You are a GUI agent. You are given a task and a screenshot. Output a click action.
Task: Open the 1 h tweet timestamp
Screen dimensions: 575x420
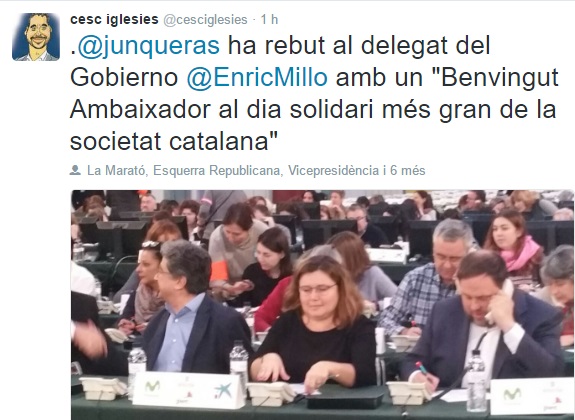269,19
